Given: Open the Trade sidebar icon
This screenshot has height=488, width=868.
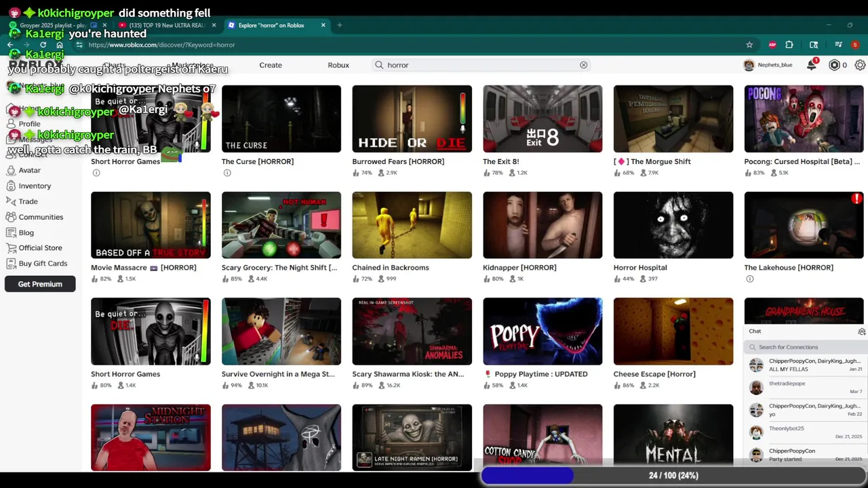Looking at the screenshot, I should pyautogui.click(x=11, y=201).
